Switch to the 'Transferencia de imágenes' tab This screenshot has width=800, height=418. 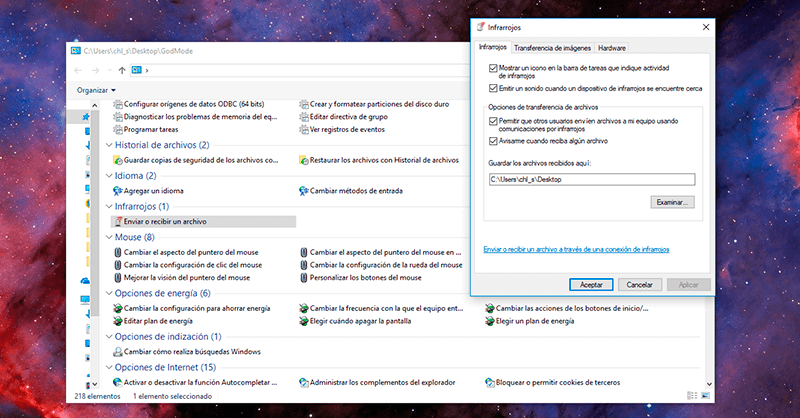(552, 48)
